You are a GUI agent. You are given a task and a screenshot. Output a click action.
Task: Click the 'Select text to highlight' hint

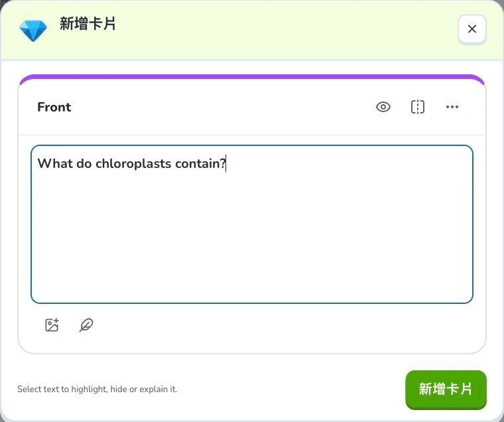pyautogui.click(x=97, y=389)
